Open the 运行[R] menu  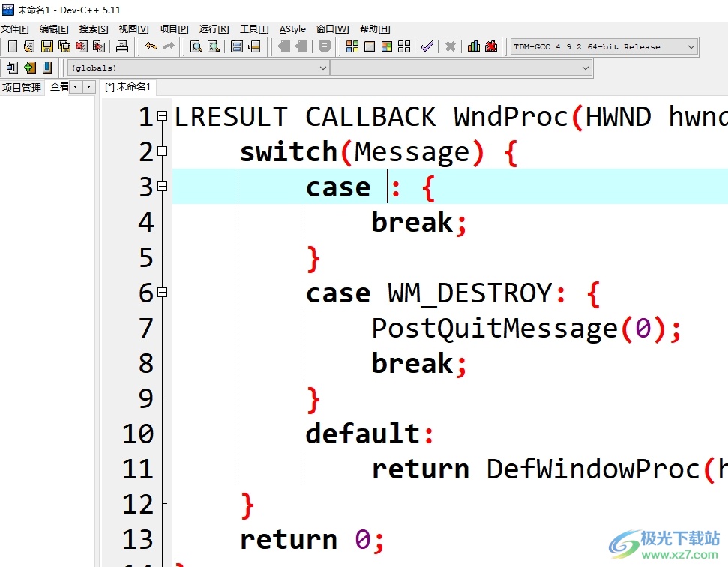pos(214,29)
